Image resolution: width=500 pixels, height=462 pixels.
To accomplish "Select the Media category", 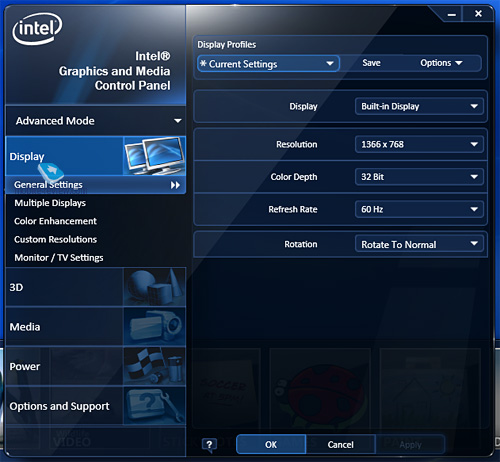I will pyautogui.click(x=95, y=327).
